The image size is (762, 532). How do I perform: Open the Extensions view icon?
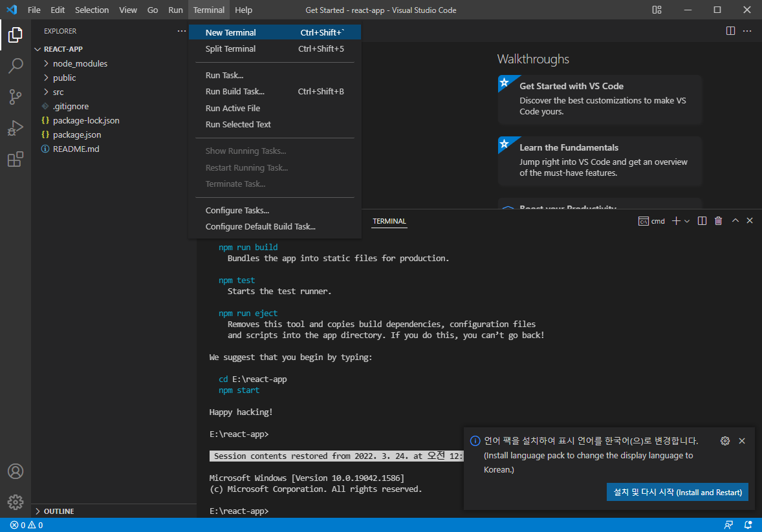[15, 159]
